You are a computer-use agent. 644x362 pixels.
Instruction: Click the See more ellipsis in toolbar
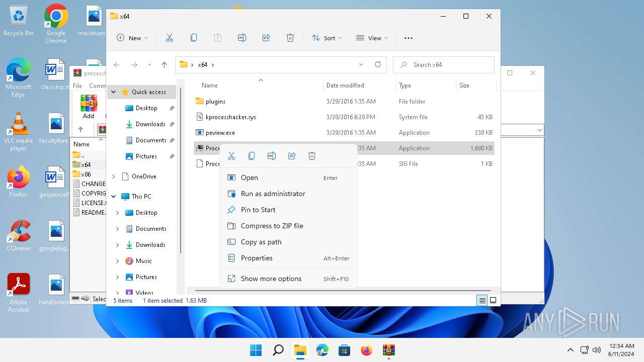[409, 38]
